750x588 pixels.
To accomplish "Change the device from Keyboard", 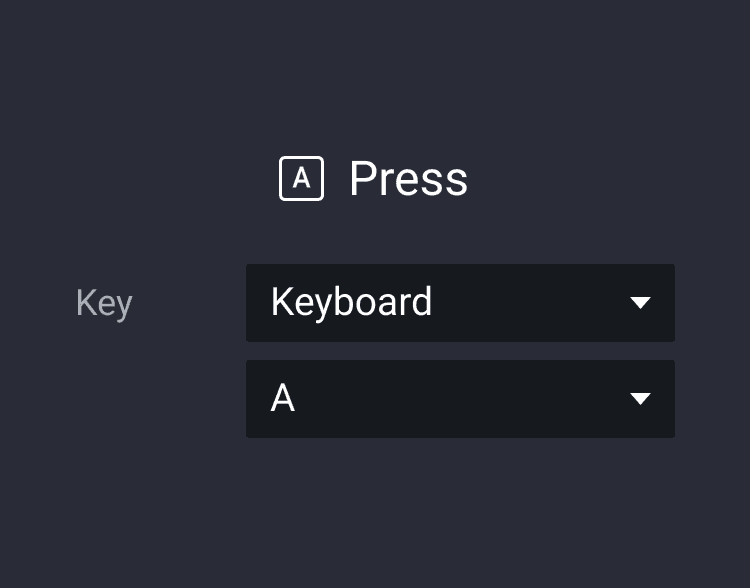I will pos(460,303).
